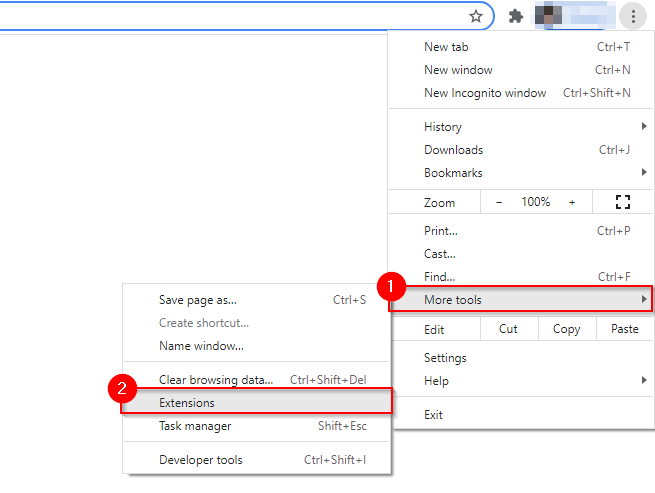Expand the Help submenu
This screenshot has height=493, width=655.
click(520, 381)
